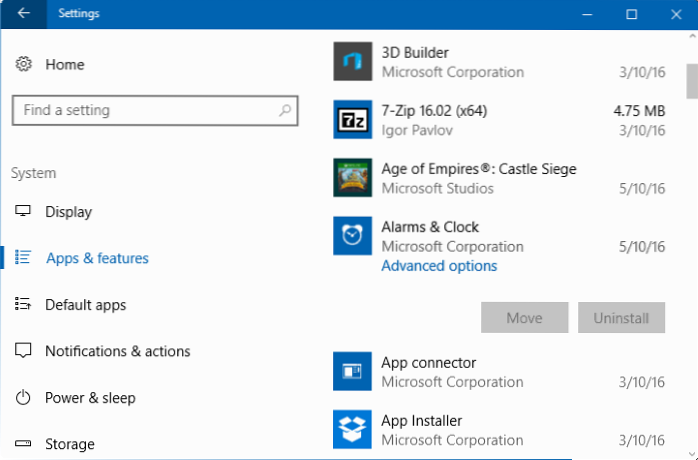Select the 7-Zip 16.02 (x64) entry
This screenshot has width=698, height=460.
tap(500, 120)
